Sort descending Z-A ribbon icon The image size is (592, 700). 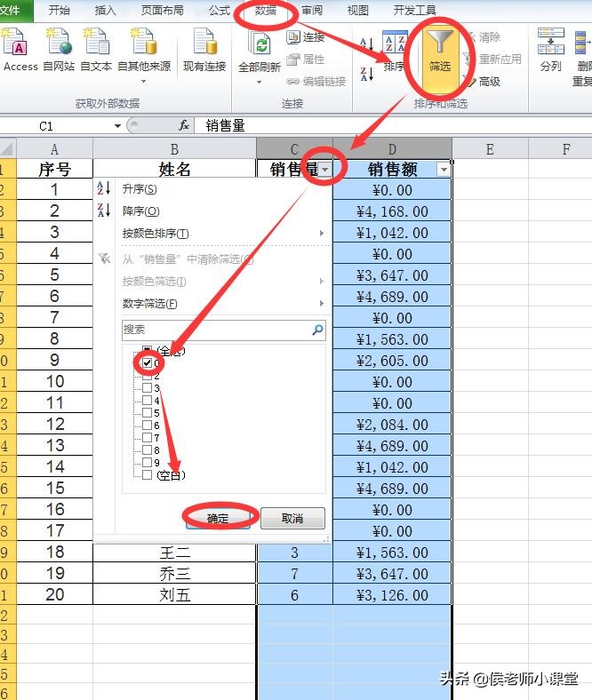[366, 74]
